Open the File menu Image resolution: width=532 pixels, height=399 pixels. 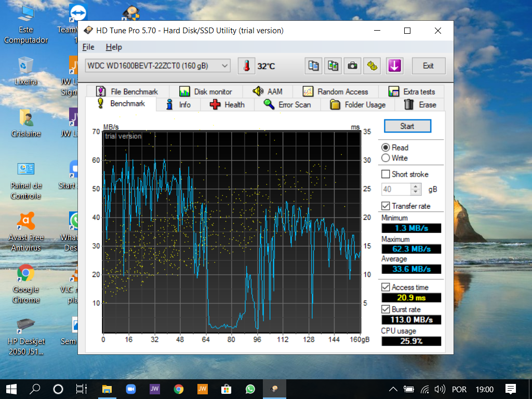(x=88, y=47)
